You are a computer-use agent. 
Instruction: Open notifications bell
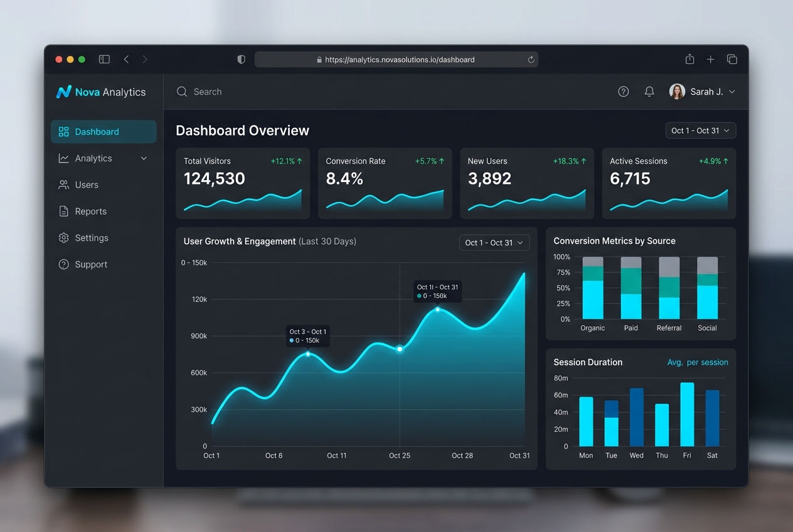pos(649,92)
